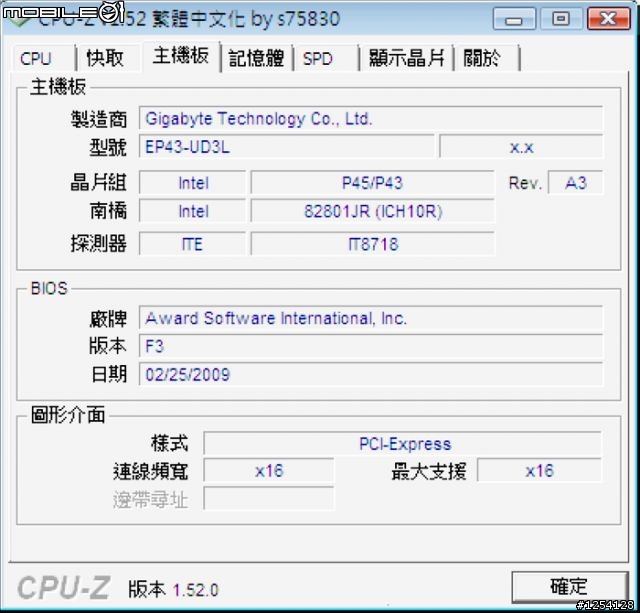Open the 快取 cache tab
Screen dimensions: 640x613
tap(108, 58)
